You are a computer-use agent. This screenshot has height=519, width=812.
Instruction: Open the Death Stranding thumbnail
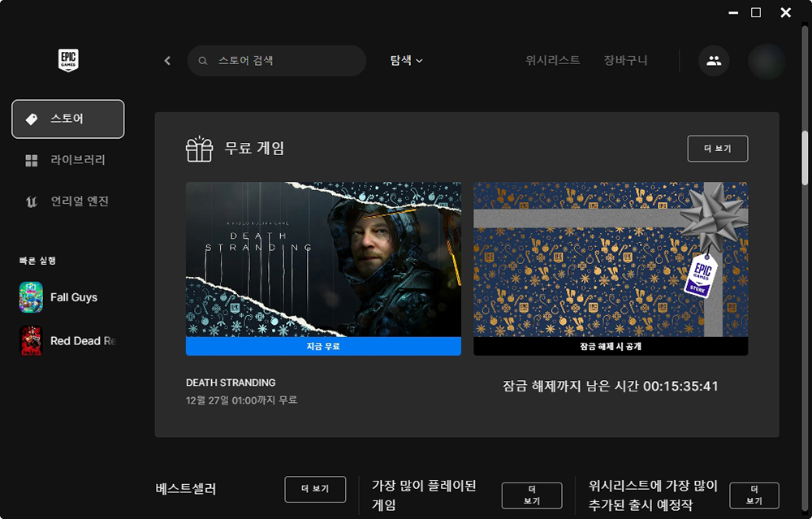[x=323, y=260]
